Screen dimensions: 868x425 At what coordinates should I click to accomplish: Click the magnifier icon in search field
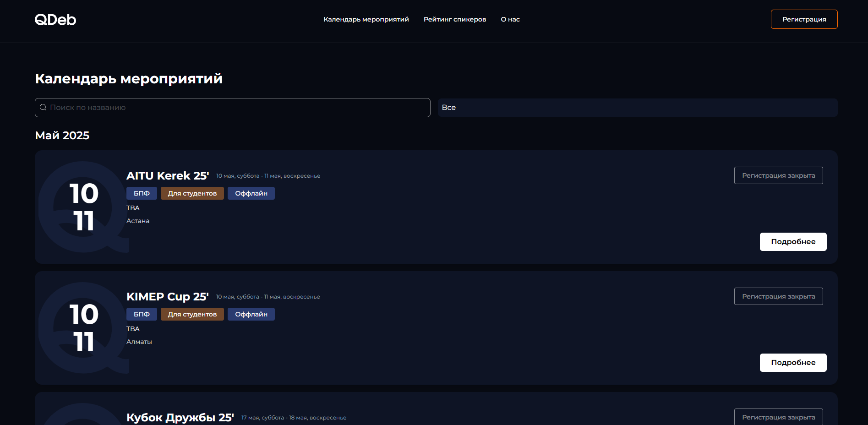[x=43, y=108]
